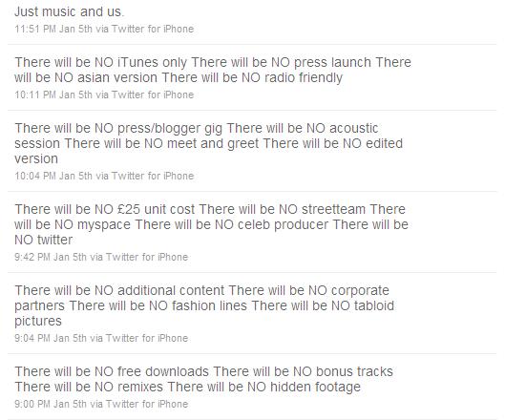Open the 10:04 PM Jan 5th timestamp
The height and width of the screenshot is (420, 505).
[53, 177]
